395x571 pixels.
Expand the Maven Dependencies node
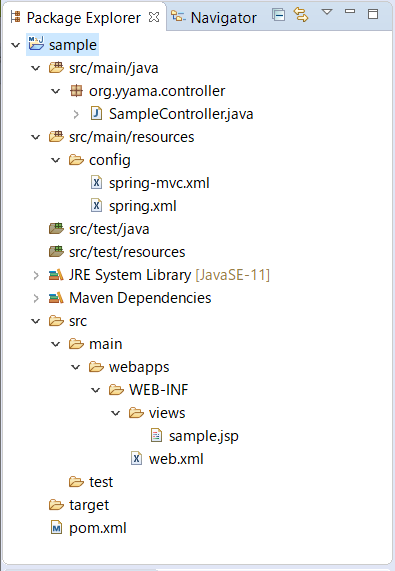[36, 298]
